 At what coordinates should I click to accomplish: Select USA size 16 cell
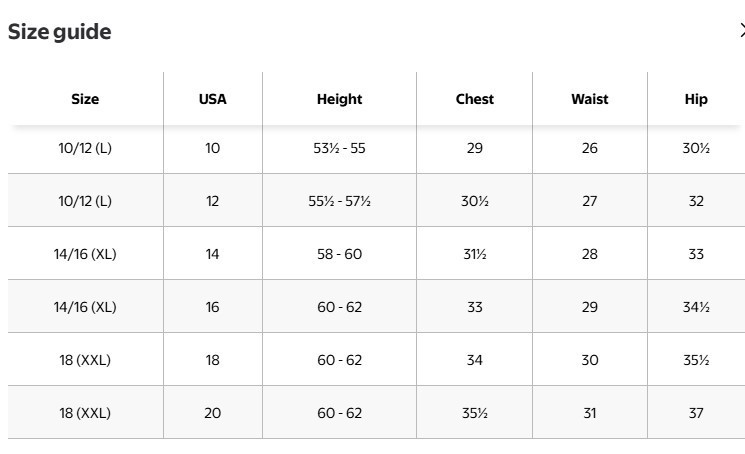213,307
